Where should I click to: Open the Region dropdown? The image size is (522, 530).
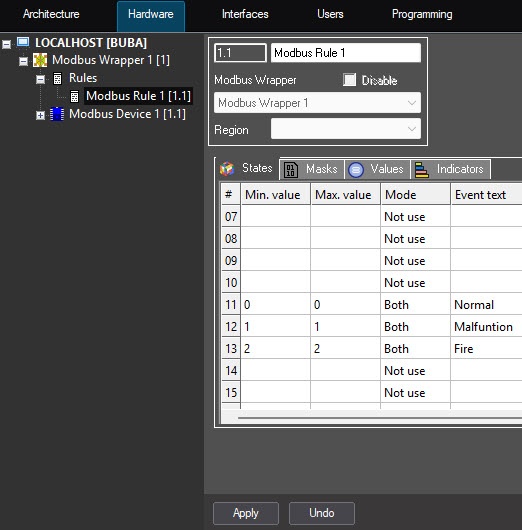point(346,129)
